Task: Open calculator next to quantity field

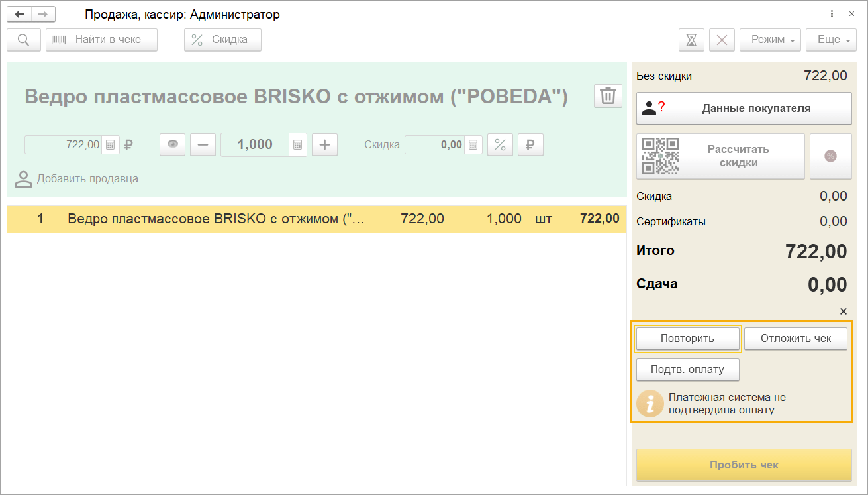Action: (298, 144)
